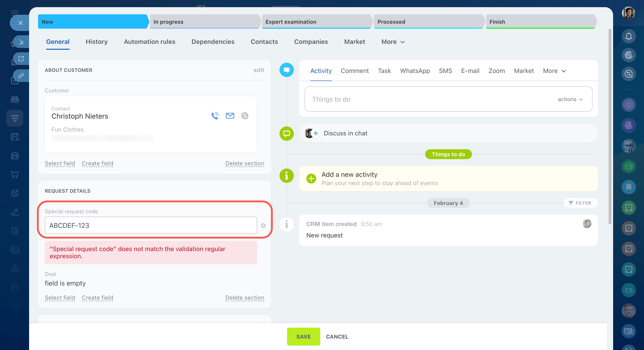Set the stage to Expert examination
Viewport: 644px width, 350px height.
click(x=316, y=22)
